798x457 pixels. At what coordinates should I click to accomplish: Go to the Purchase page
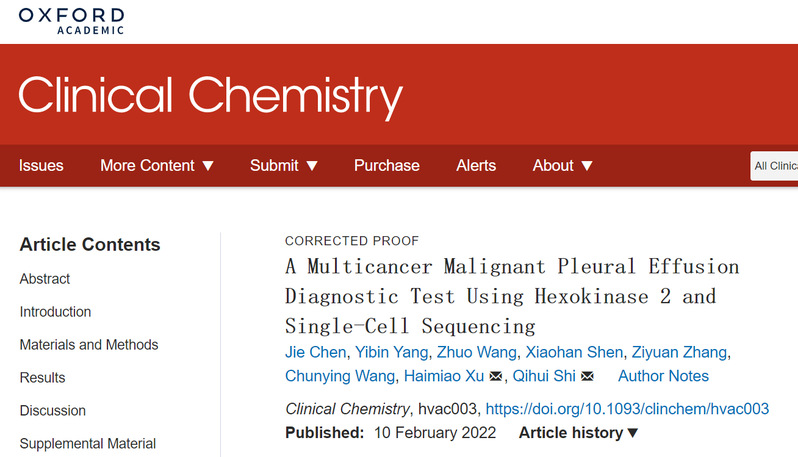pyautogui.click(x=387, y=165)
